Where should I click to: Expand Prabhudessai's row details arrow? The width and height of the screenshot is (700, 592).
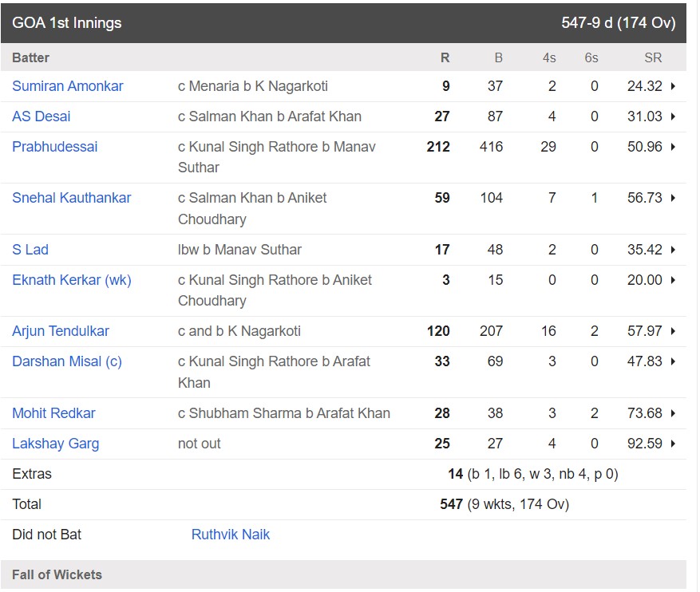673,147
